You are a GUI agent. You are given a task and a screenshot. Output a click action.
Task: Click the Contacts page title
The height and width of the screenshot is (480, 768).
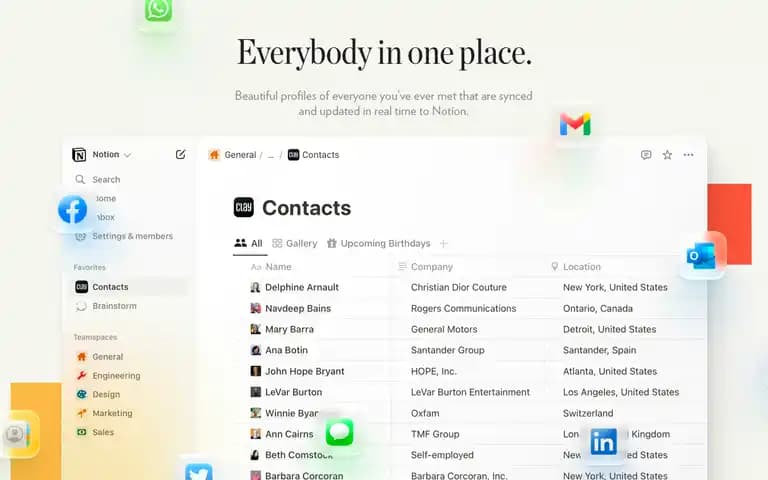point(307,208)
